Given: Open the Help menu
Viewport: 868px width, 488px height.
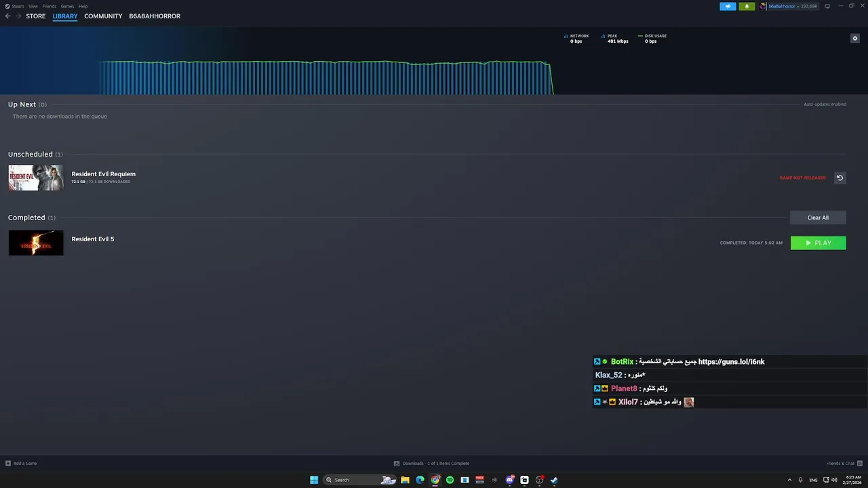Looking at the screenshot, I should click(83, 6).
